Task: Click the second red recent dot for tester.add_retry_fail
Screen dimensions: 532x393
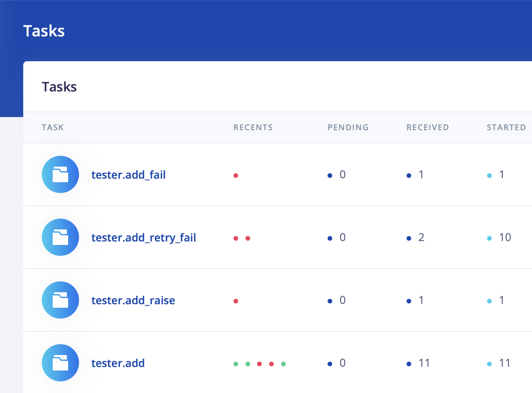Action: (x=248, y=238)
